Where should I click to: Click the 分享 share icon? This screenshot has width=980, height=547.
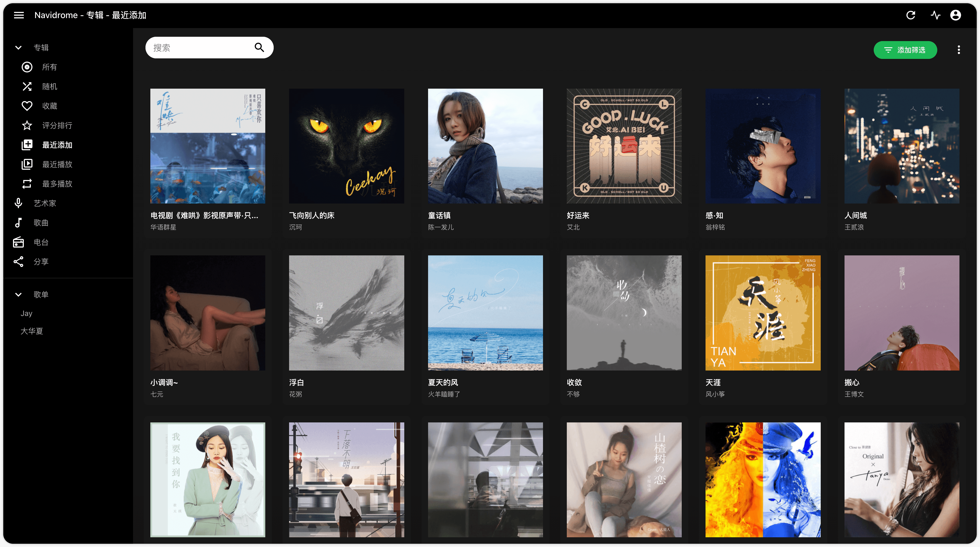(18, 262)
